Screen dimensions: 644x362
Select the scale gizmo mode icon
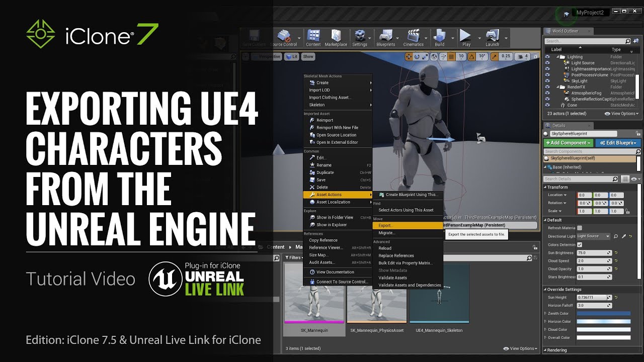pyautogui.click(x=425, y=57)
